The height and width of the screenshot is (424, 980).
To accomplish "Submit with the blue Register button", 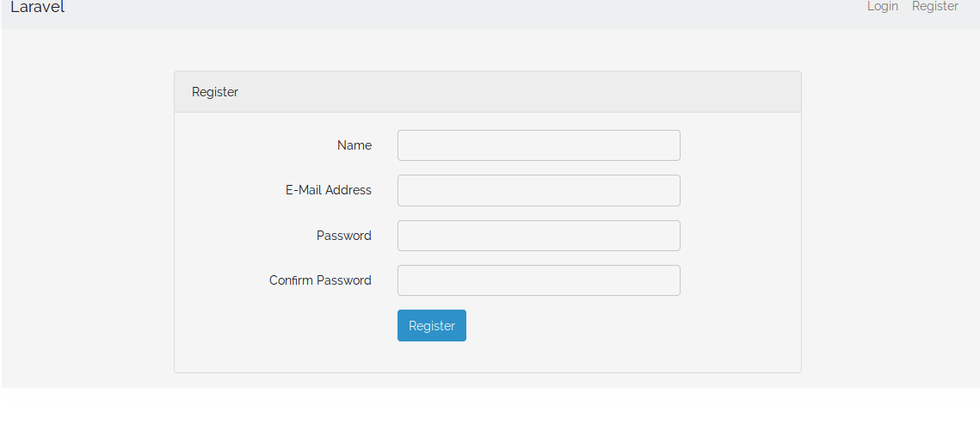I will [431, 326].
